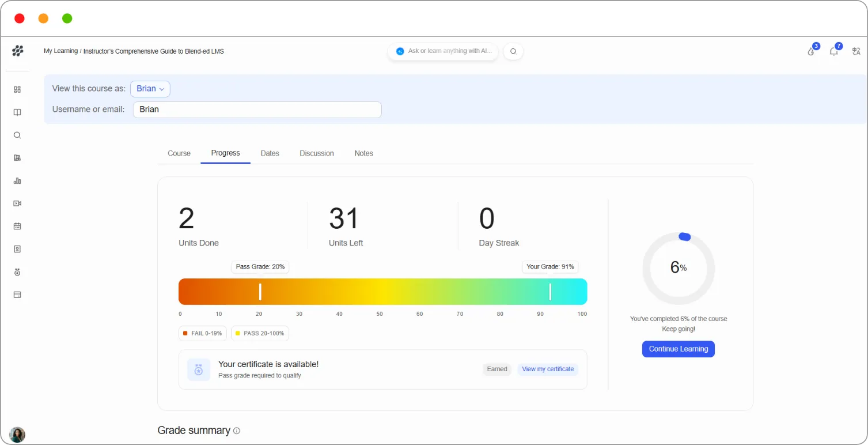Open the credit card billing sidebar icon
Screen dimensions: 868x445
(x=17, y=295)
